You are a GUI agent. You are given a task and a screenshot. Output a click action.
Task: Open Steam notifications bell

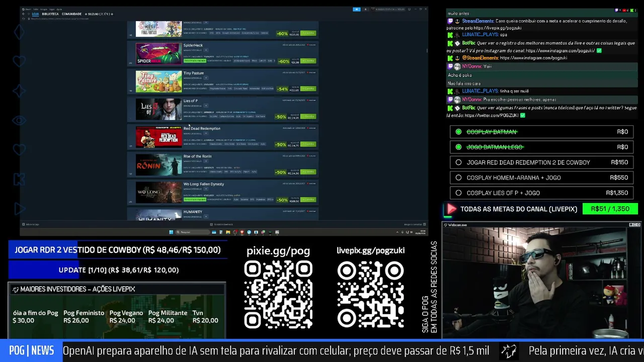[365, 9]
